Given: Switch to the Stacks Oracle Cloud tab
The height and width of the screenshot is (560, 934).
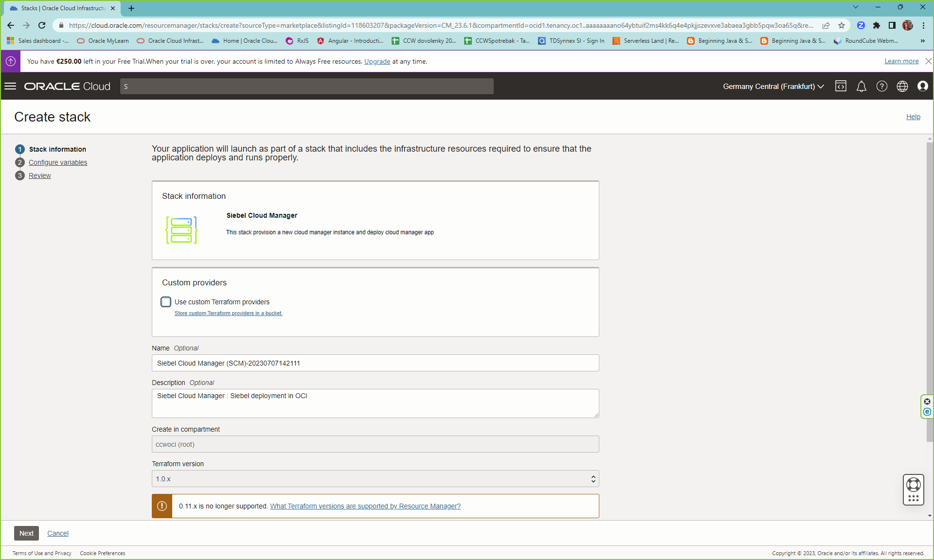Looking at the screenshot, I should [62, 8].
